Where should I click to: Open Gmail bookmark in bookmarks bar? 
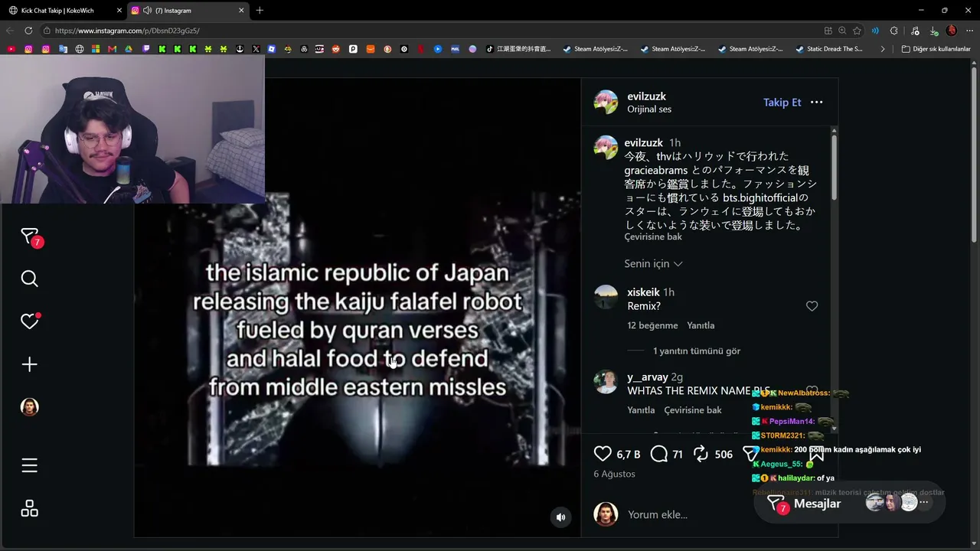113,49
